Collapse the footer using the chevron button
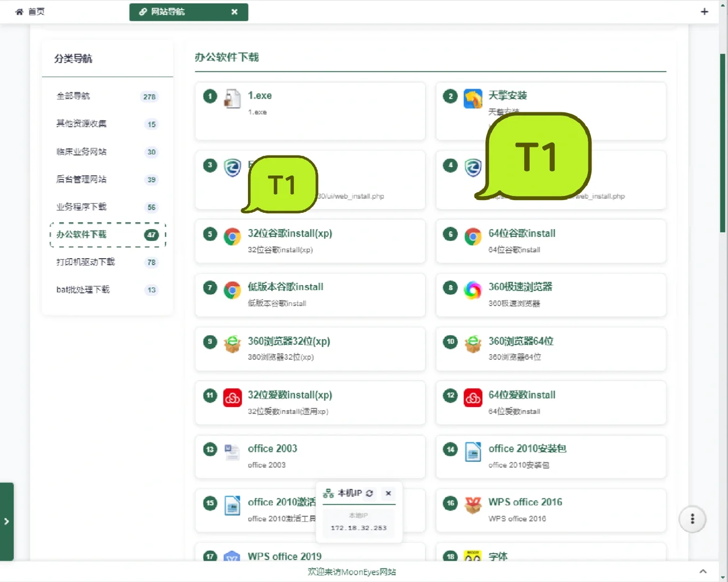This screenshot has width=728, height=582. 703,571
